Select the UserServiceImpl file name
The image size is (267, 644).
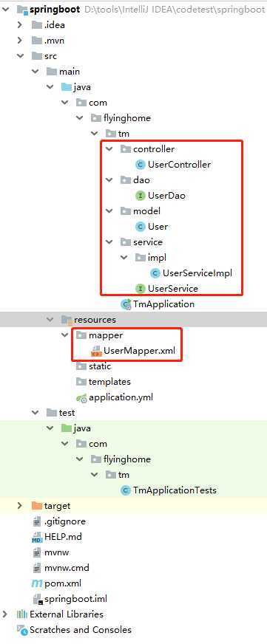pos(197,273)
